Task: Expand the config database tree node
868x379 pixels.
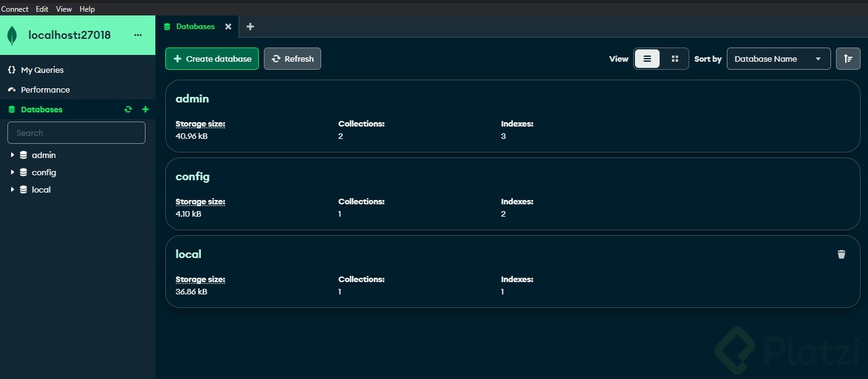Action: (12, 172)
